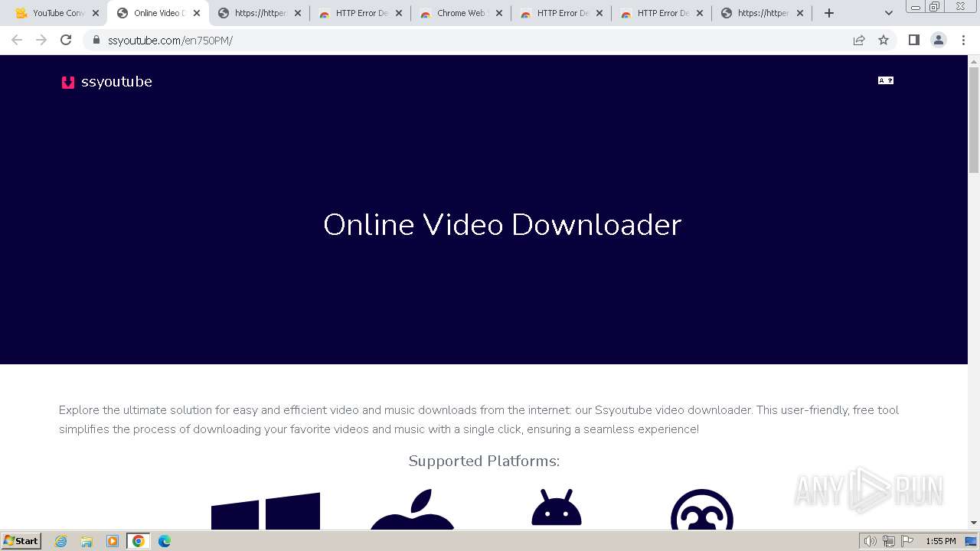Click the ssyoutube logo
This screenshot has height=551, width=980.
(107, 82)
